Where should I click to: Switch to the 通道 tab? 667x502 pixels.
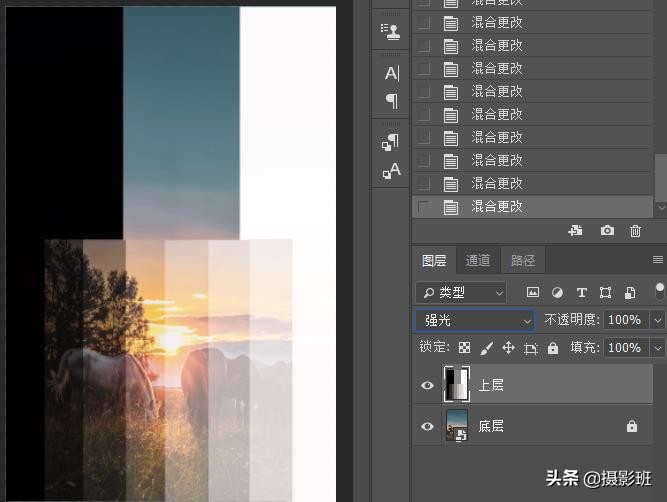478,260
